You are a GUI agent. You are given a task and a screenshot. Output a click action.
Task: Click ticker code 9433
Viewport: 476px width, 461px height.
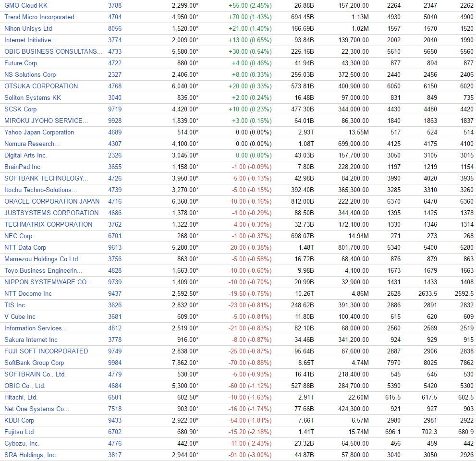tap(115, 421)
